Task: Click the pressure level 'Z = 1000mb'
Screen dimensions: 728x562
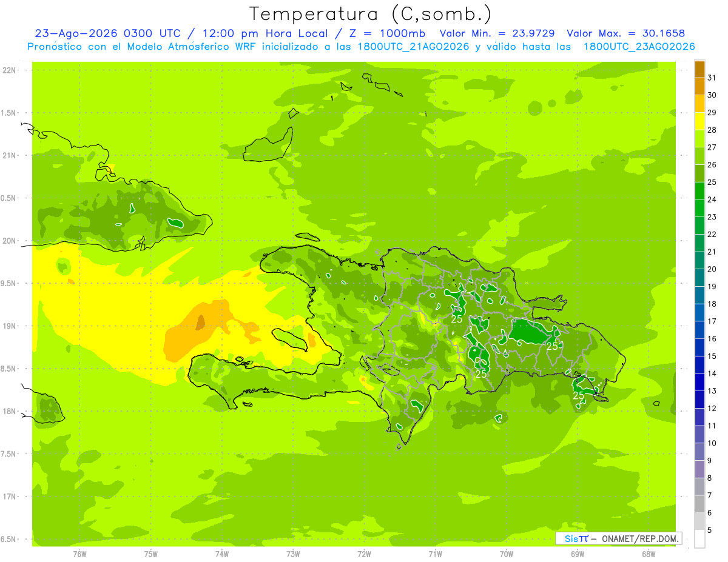Action: [x=388, y=34]
